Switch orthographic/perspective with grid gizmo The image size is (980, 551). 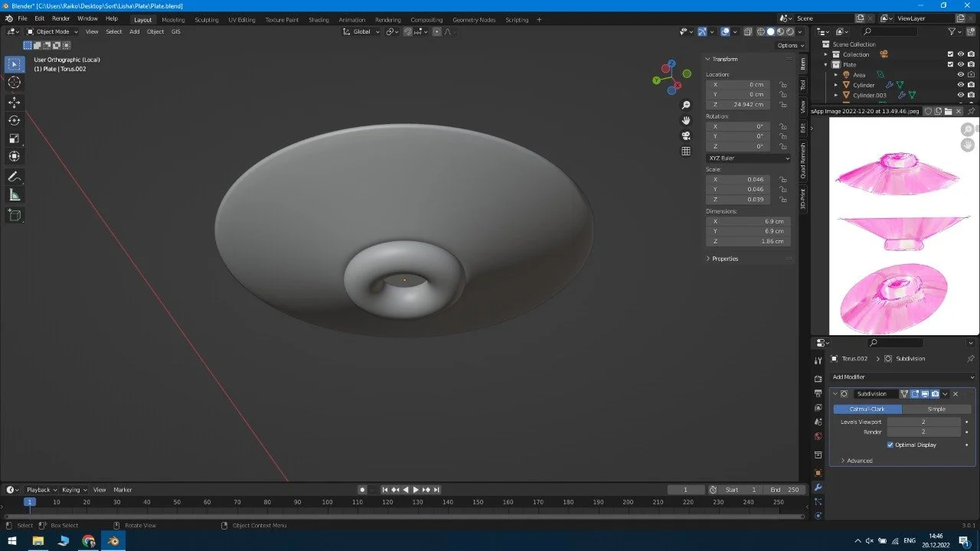(x=686, y=151)
